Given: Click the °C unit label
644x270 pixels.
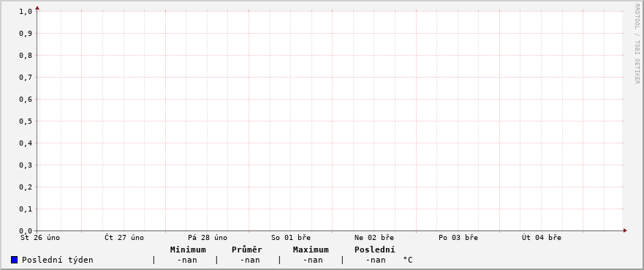Looking at the screenshot, I should [407, 260].
